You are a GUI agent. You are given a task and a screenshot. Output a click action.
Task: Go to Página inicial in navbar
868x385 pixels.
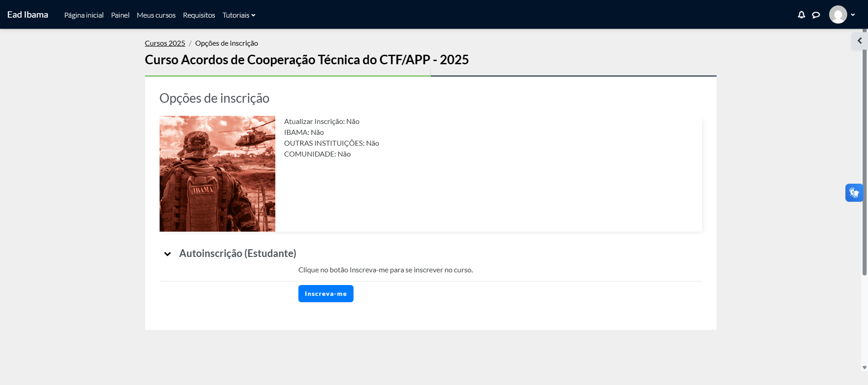pyautogui.click(x=84, y=15)
